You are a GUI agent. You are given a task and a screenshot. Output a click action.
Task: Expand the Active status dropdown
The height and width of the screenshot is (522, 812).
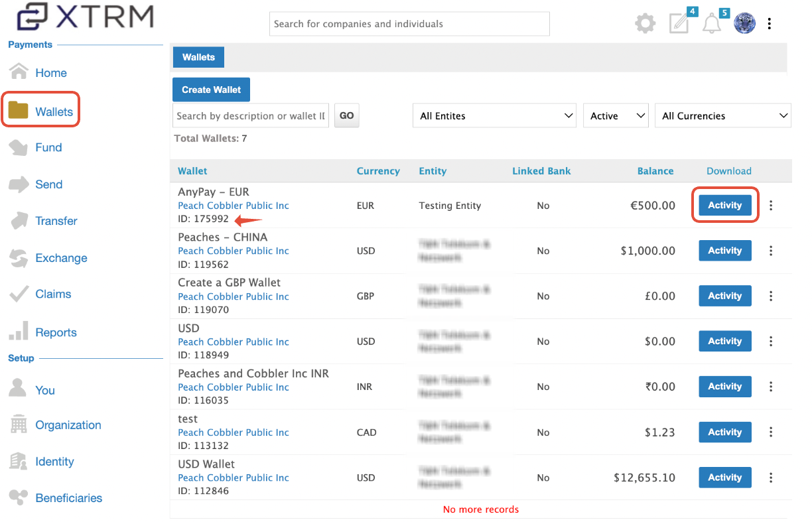616,115
